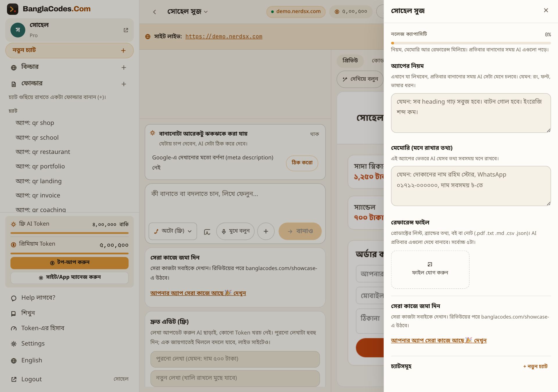The width and height of the screenshot is (558, 392).
Task: Open the https://demo.nerdsx.com live link
Action: 224,37
